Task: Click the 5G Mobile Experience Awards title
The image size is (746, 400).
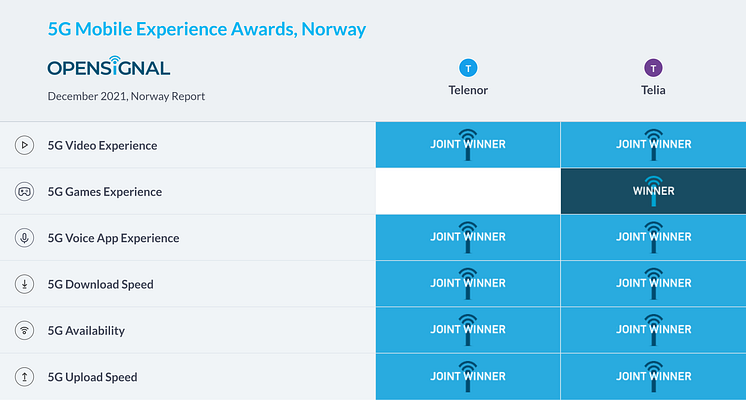Action: click(207, 29)
